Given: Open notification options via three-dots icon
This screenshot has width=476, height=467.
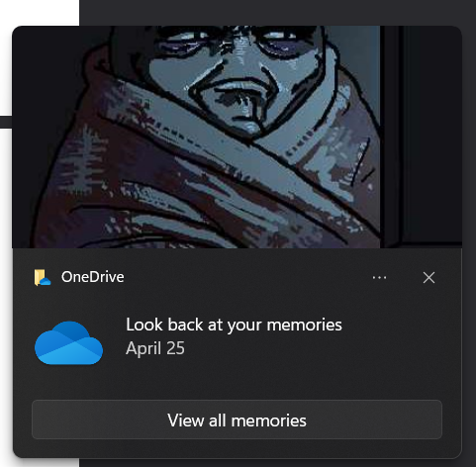Looking at the screenshot, I should [x=379, y=278].
